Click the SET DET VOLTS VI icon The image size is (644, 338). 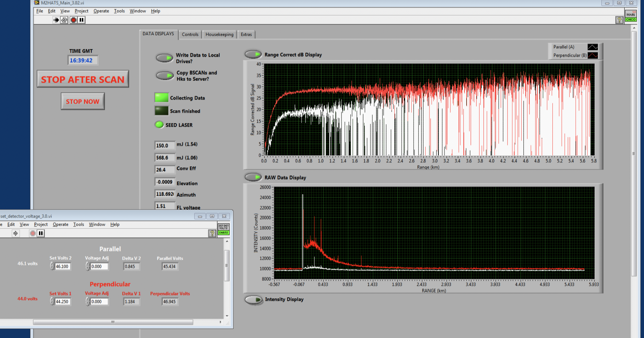(223, 229)
